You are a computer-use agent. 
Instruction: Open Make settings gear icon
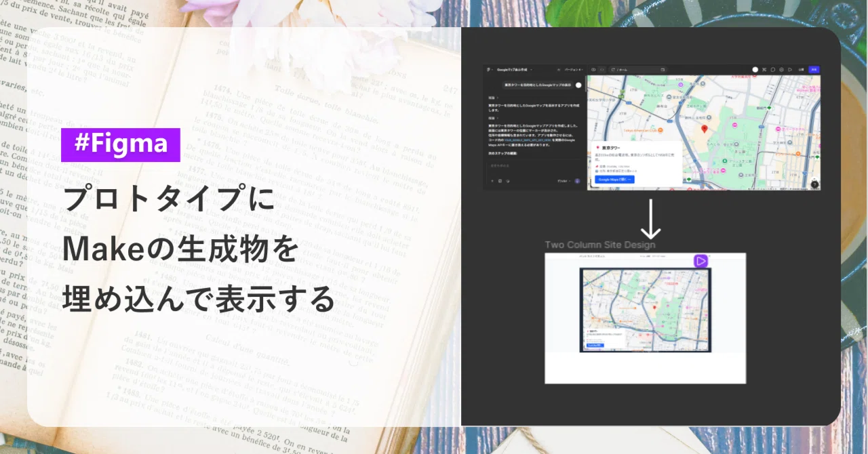click(781, 70)
